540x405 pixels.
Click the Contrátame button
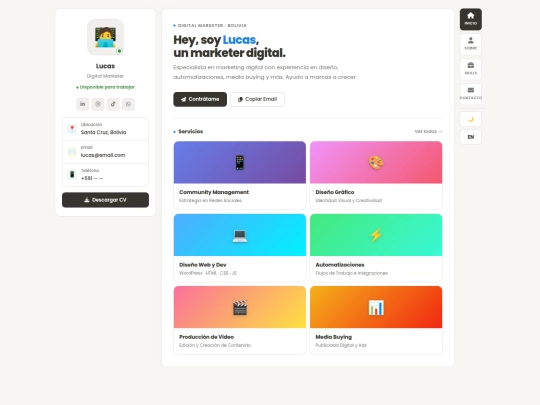[200, 99]
